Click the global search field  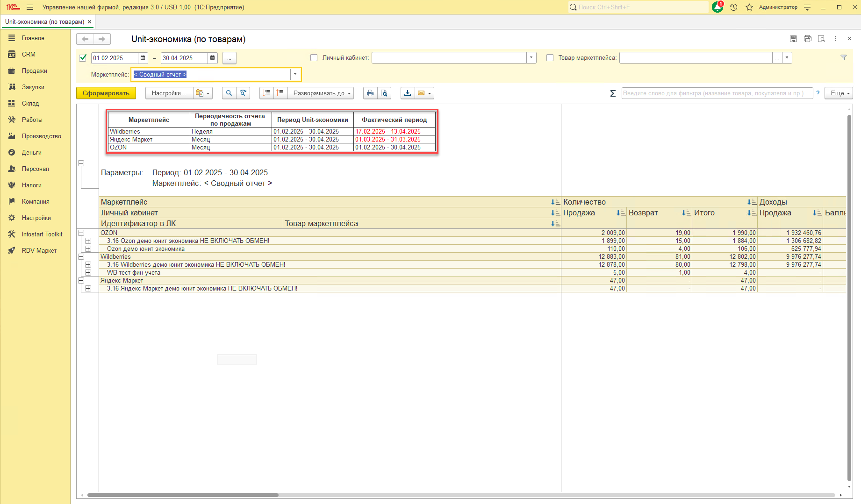pos(639,7)
